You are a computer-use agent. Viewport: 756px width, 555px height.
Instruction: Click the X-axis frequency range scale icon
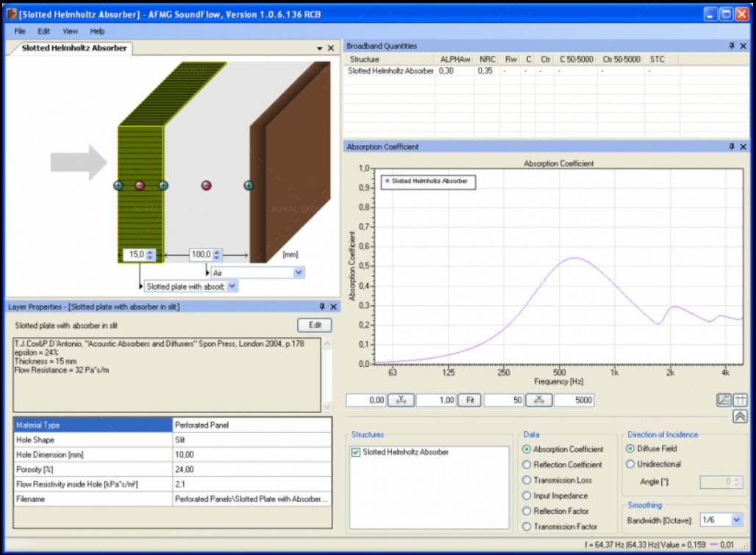tap(539, 401)
